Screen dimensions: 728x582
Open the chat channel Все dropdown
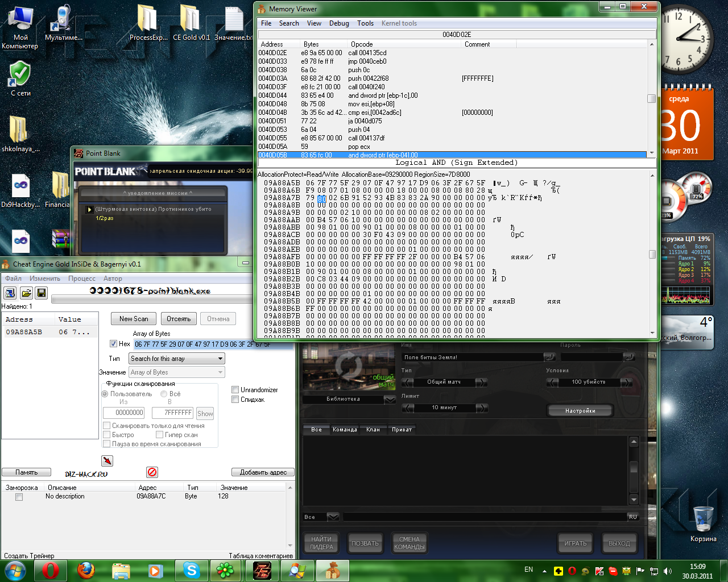pyautogui.click(x=333, y=517)
